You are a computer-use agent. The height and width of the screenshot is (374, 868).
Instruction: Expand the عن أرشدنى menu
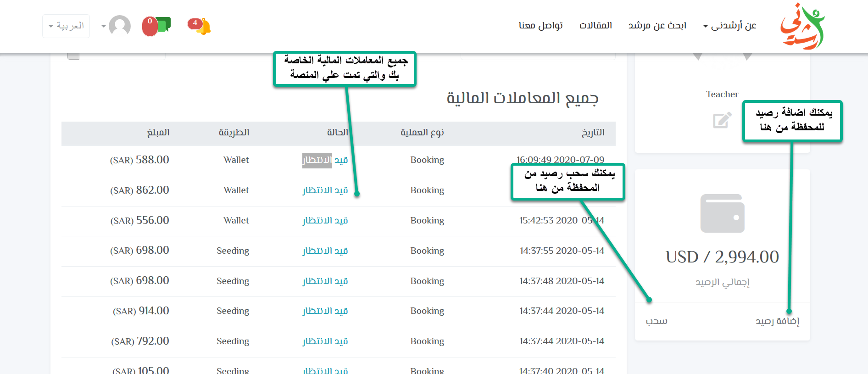729,26
